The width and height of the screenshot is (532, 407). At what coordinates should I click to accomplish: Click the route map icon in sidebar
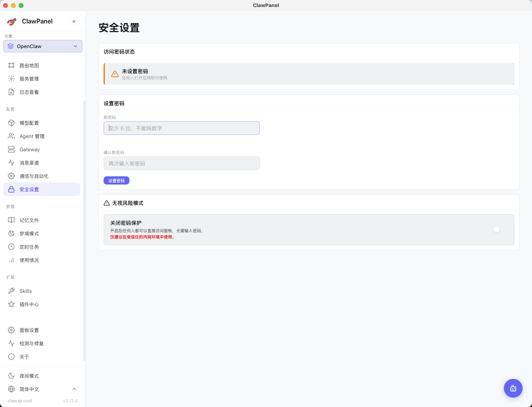11,65
